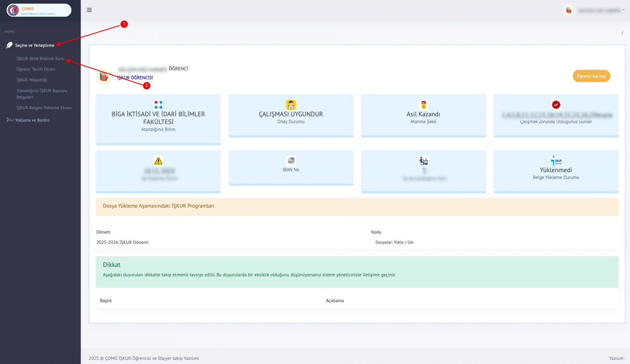630x364 pixels.
Task: Click the yellow warning triangle icon
Action: pyautogui.click(x=158, y=161)
